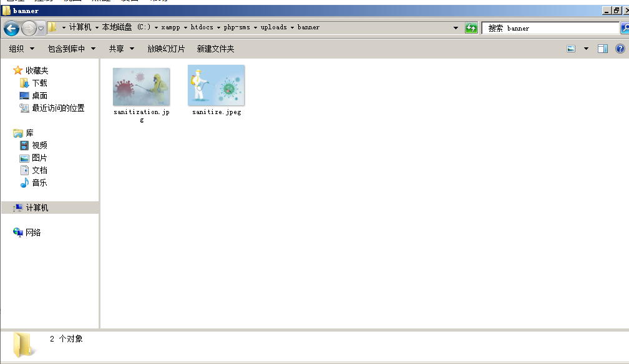Click the 最近访问的位置 icon
The height and width of the screenshot is (364, 629).
(x=24, y=108)
